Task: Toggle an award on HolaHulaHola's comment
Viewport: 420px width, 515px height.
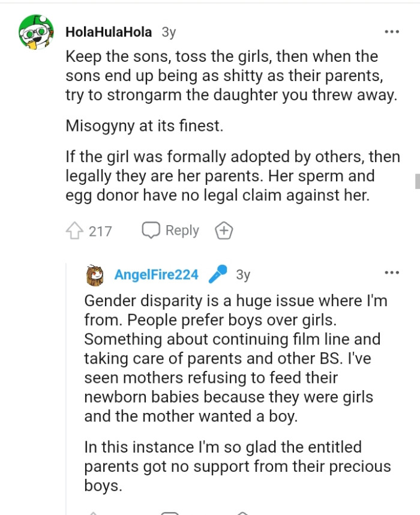Action: (223, 230)
